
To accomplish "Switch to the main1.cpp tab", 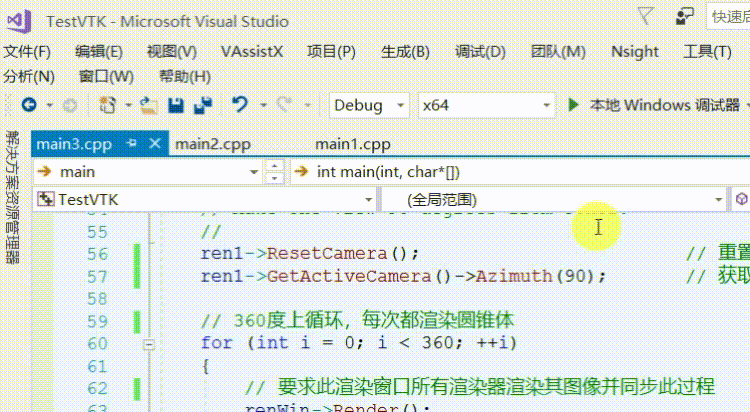I will (353, 144).
